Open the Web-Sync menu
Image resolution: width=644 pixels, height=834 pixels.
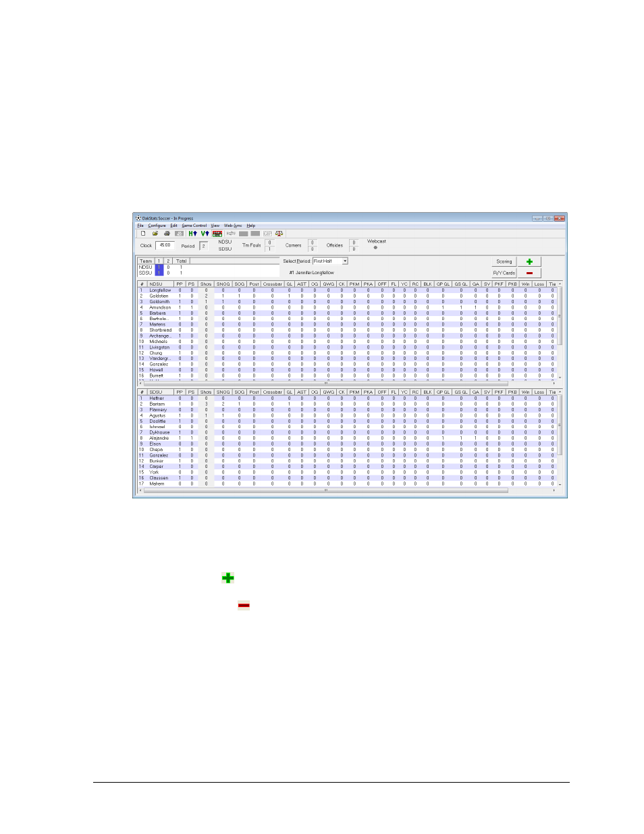(x=233, y=226)
